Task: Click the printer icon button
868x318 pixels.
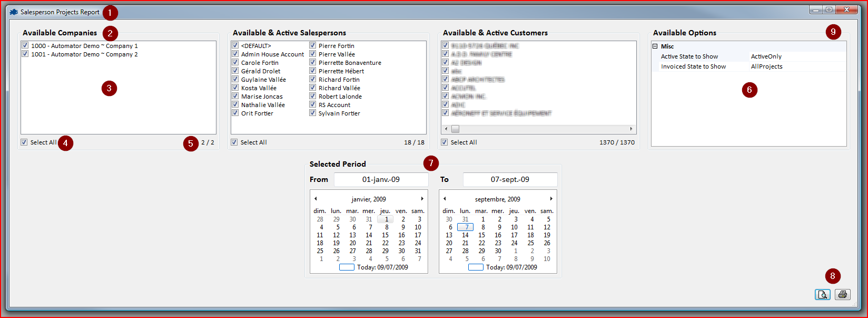Action: click(x=842, y=295)
